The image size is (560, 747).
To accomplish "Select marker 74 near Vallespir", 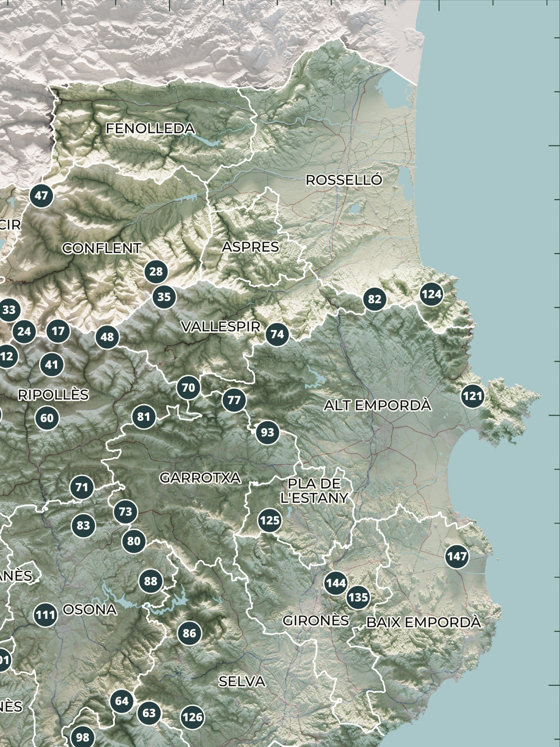I will (277, 334).
